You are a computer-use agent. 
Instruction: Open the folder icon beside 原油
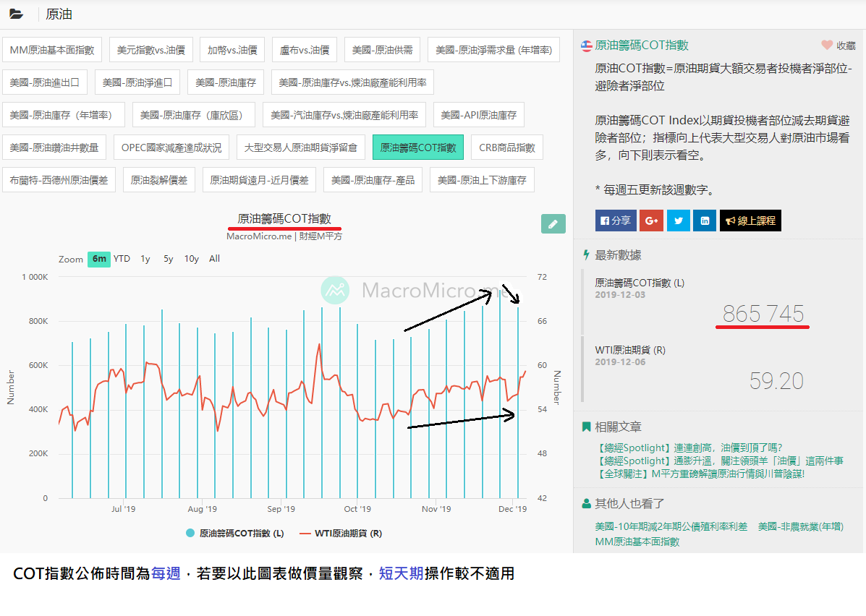point(16,14)
